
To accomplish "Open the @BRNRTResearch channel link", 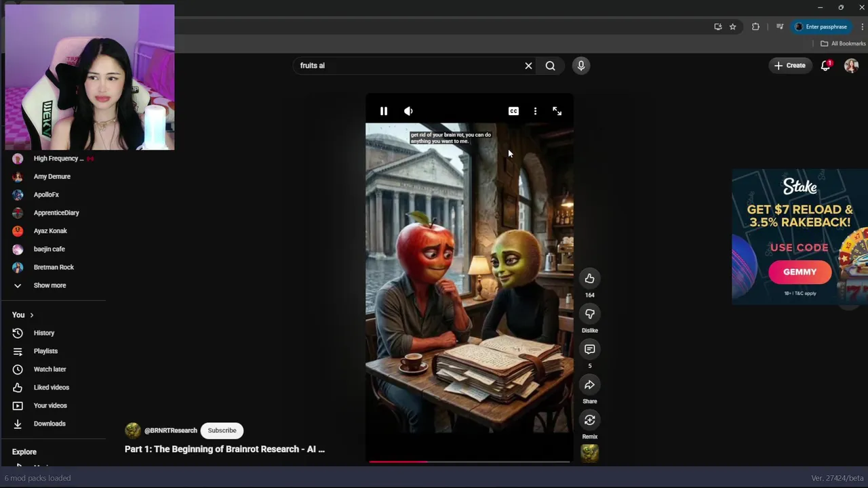I will point(170,430).
